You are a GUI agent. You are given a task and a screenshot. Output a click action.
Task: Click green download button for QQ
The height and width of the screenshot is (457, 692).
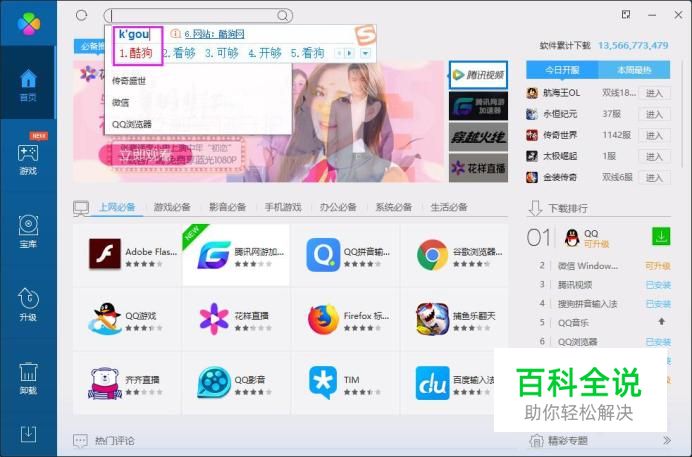point(661,236)
